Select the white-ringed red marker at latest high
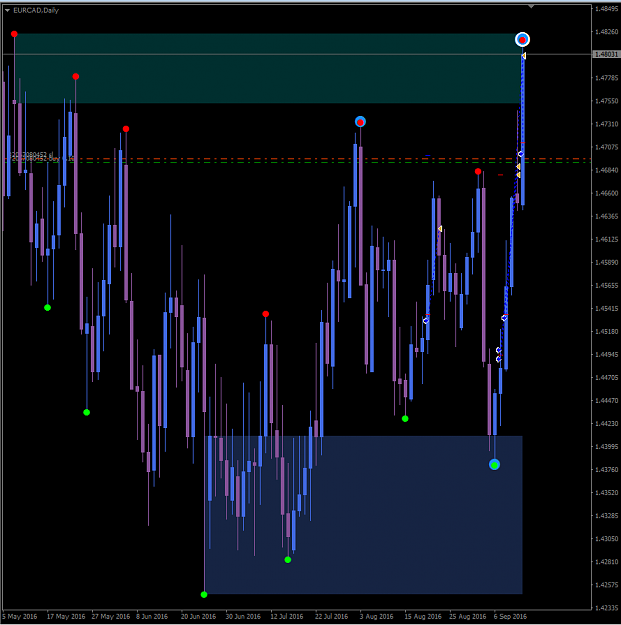The height and width of the screenshot is (625, 621). (522, 39)
